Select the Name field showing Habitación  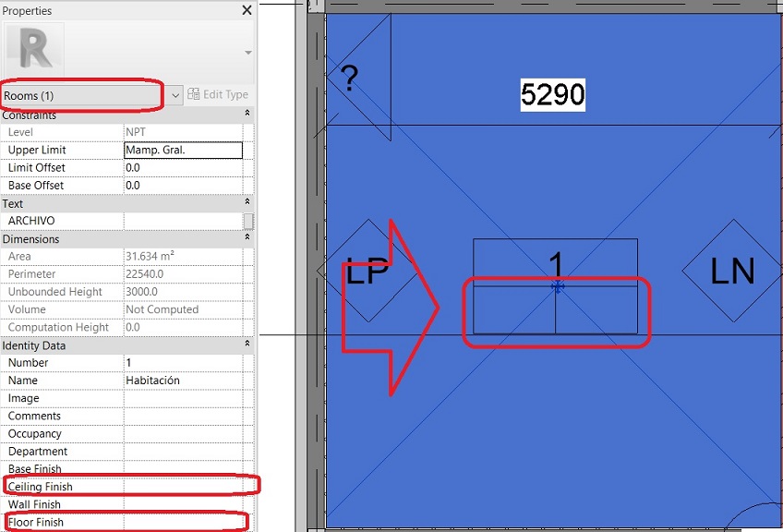pyautogui.click(x=182, y=380)
